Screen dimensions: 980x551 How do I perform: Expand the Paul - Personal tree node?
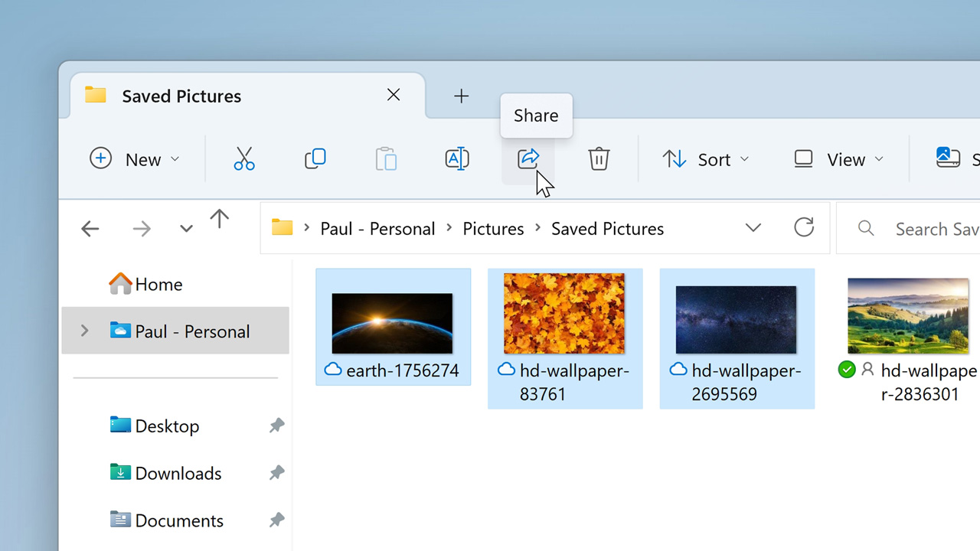click(85, 331)
